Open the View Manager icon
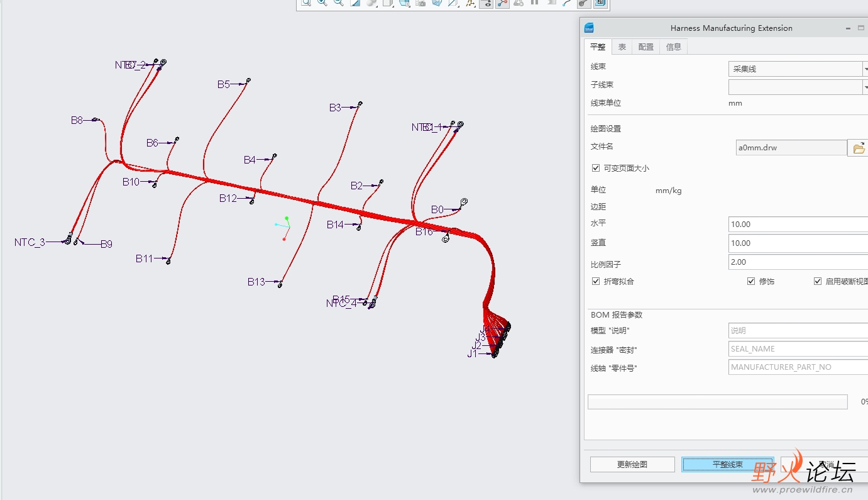The image size is (868, 500). point(404,3)
